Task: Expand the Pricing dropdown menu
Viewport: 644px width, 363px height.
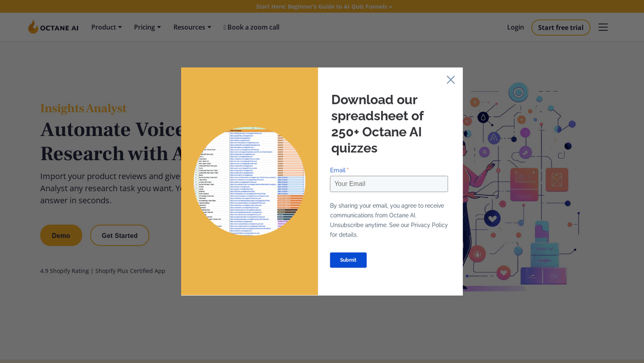Action: point(147,27)
